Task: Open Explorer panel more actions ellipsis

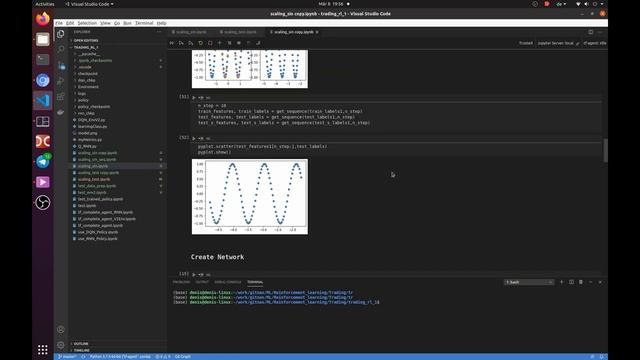Action: [x=159, y=32]
